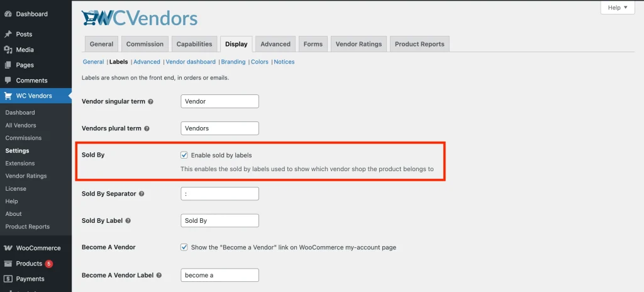Open the Commission tab
Screen dimensions: 644x292
coord(145,44)
